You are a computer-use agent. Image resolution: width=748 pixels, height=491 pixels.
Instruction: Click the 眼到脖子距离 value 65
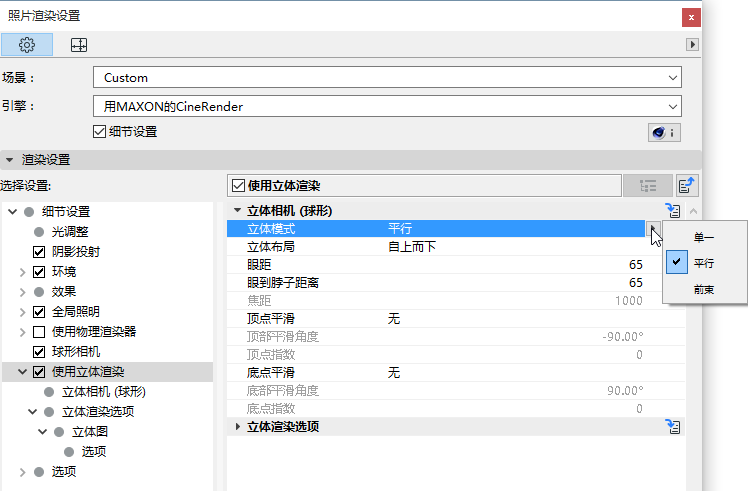[x=635, y=282]
